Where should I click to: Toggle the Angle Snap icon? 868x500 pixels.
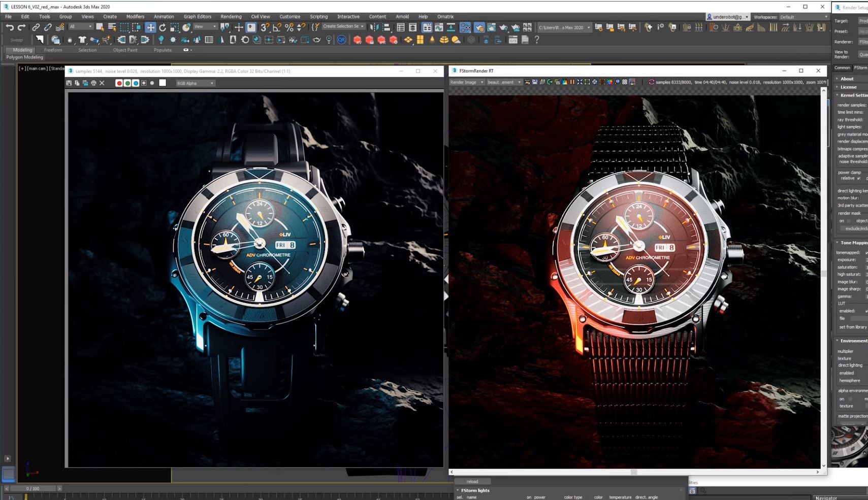click(x=277, y=27)
